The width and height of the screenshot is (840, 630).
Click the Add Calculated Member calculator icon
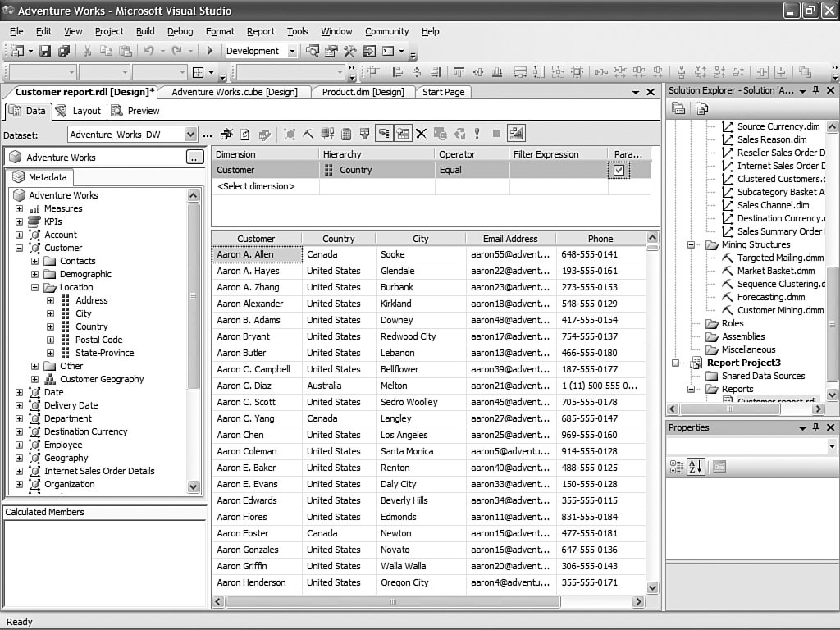[x=346, y=134]
